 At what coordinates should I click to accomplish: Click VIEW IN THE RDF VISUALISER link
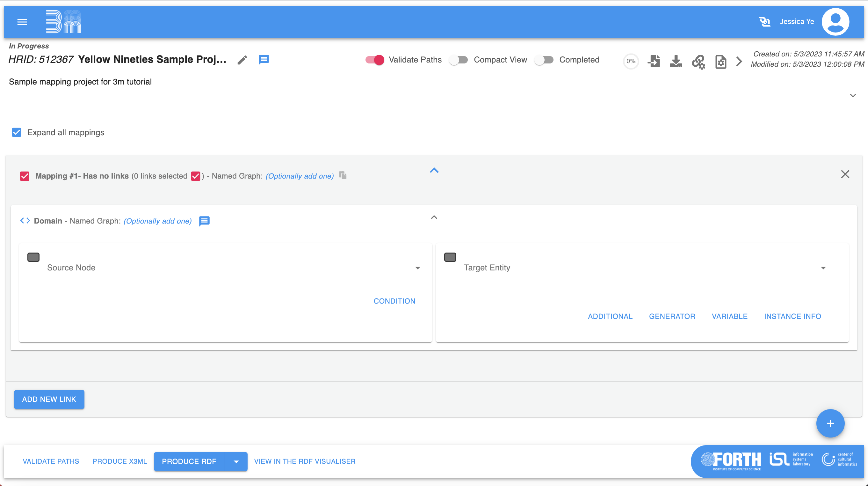[305, 461]
